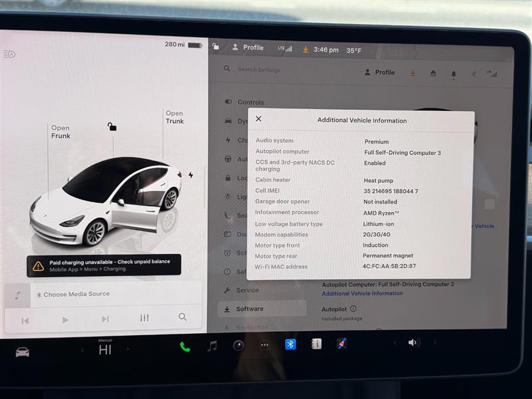Image resolution: width=532 pixels, height=399 pixels.
Task: Tap the AMD Ryzen infotainment processor value
Action: point(381,213)
